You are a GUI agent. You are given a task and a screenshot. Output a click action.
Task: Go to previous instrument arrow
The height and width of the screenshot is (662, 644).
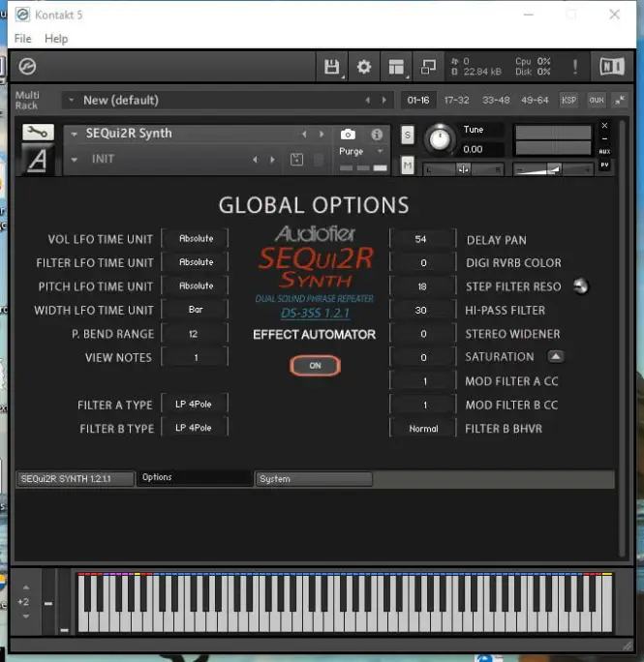[304, 135]
